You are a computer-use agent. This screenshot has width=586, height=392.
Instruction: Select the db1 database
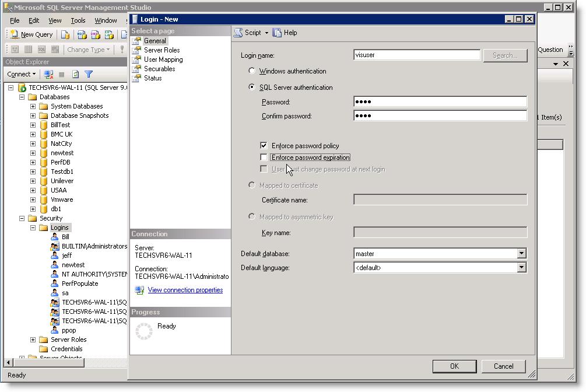pos(56,209)
